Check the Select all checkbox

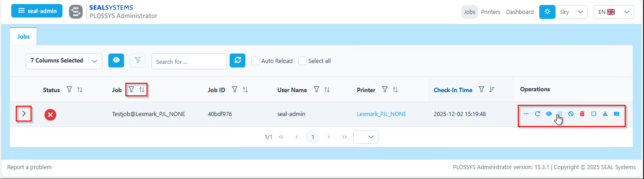click(302, 61)
